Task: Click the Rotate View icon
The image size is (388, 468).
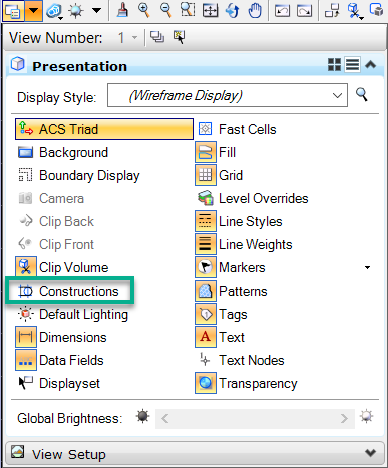Action: (x=233, y=10)
